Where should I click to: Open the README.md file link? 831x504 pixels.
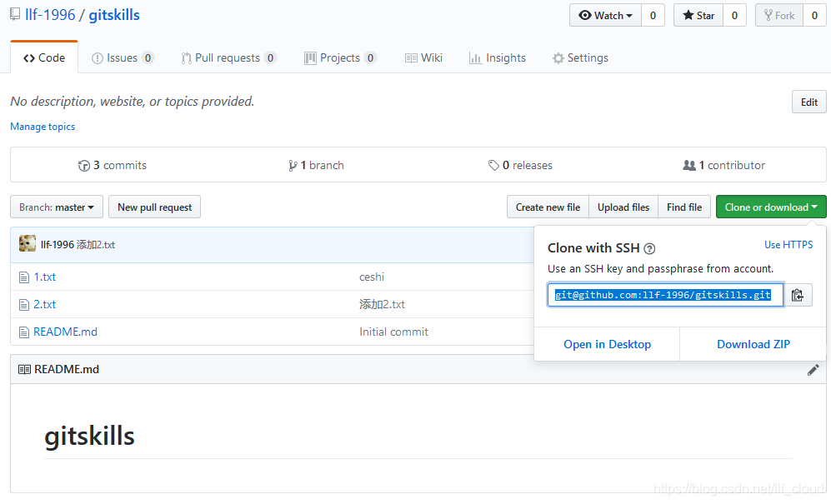(x=65, y=332)
